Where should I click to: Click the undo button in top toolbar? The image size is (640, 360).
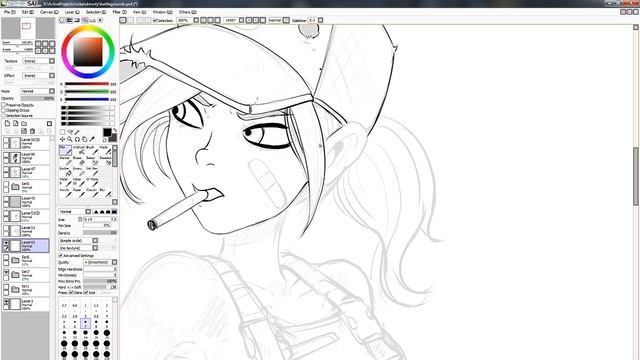[122, 20]
